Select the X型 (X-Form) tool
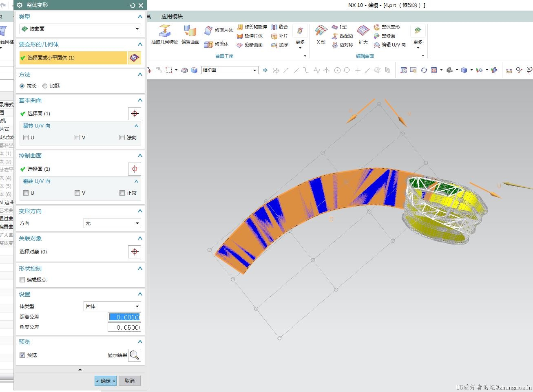Viewport: 533px width, 392px height. pyautogui.click(x=321, y=34)
